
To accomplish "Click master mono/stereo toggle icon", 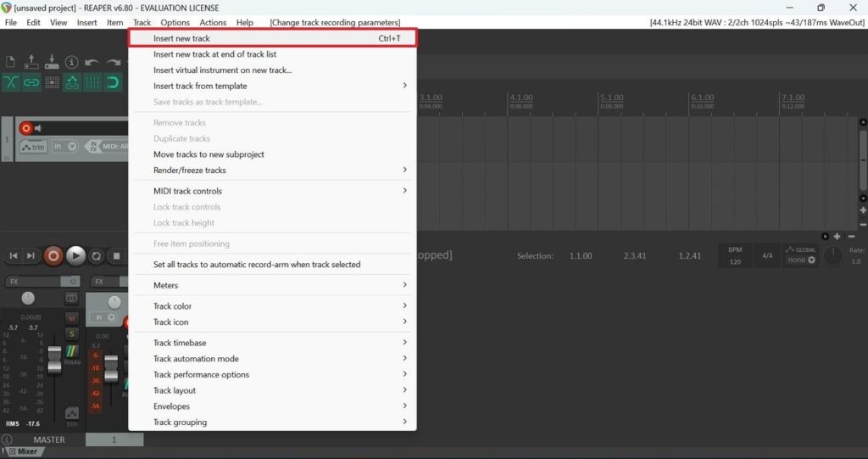I will point(71,299).
